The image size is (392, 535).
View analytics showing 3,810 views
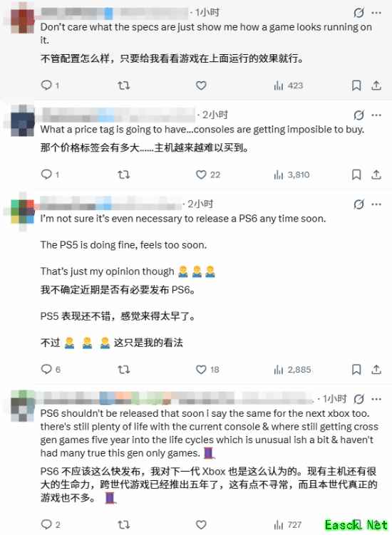coord(292,175)
